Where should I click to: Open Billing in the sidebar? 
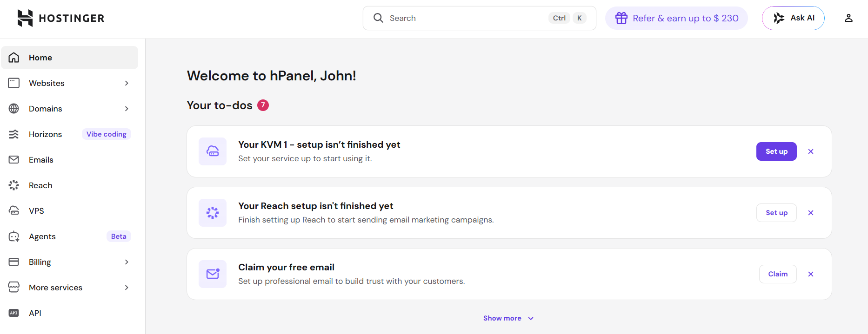tap(70, 262)
